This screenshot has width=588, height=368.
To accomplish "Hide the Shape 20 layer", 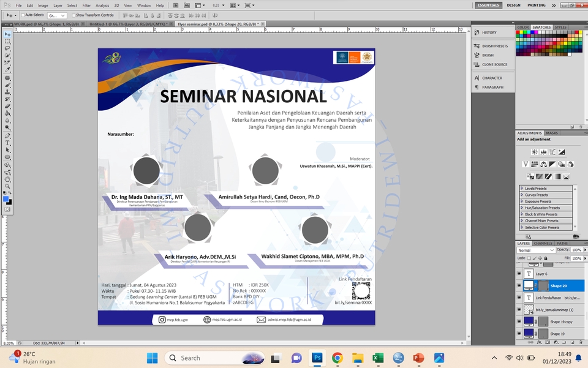I will pyautogui.click(x=519, y=286).
